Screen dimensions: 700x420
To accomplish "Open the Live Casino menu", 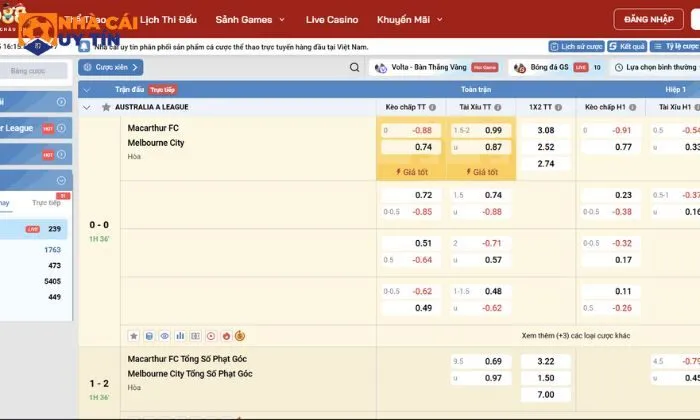I will [x=332, y=20].
